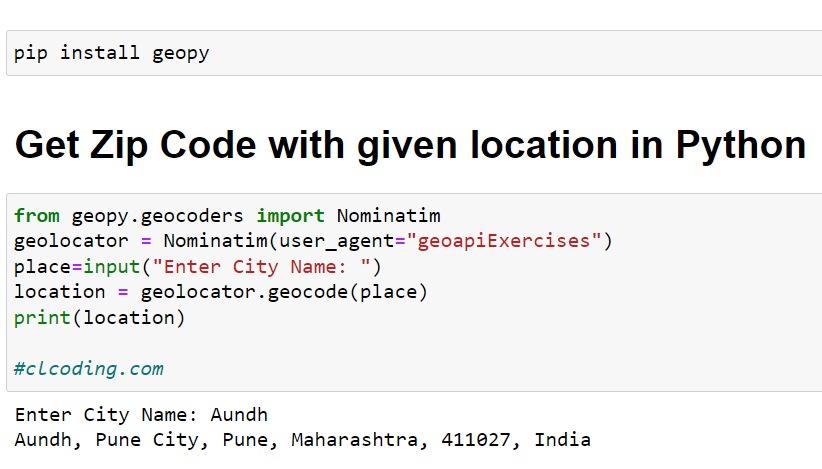Click the #clcoding.com comment
The image size is (822, 469).
[x=89, y=369]
